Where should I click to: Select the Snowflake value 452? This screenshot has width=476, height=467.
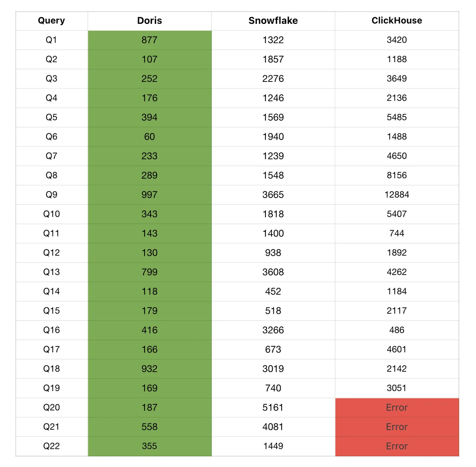point(273,292)
